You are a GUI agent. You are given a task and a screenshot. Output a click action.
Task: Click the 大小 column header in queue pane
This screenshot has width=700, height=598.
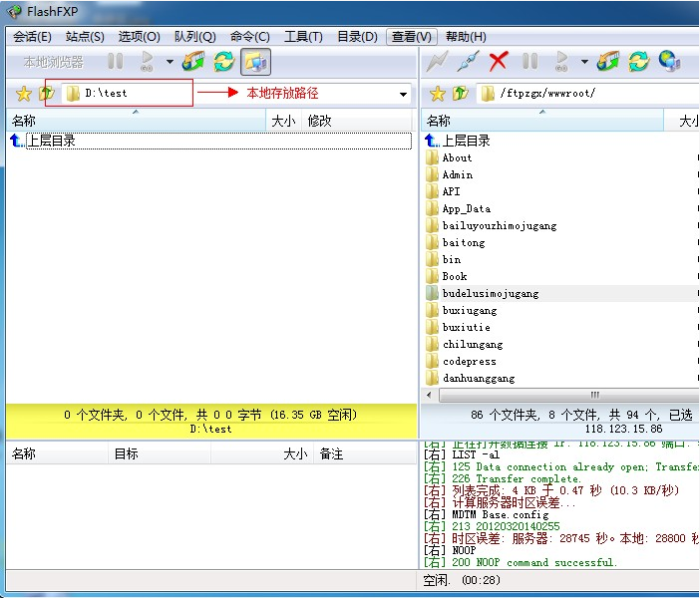tap(295, 453)
